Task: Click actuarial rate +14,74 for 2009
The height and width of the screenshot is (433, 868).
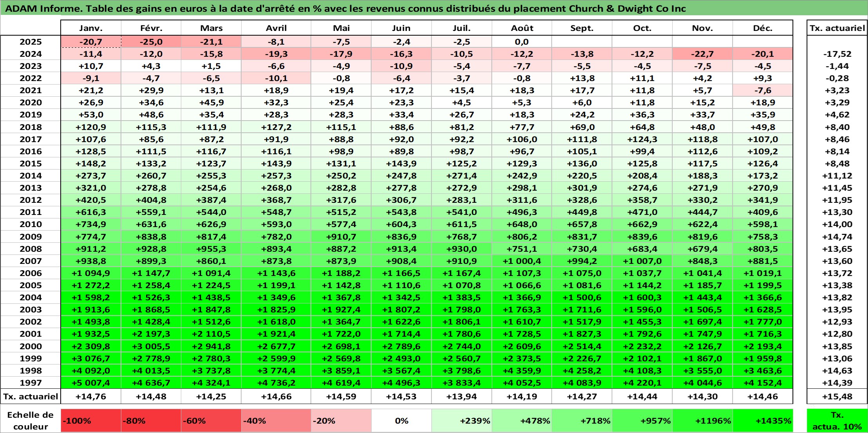Action: pos(837,236)
